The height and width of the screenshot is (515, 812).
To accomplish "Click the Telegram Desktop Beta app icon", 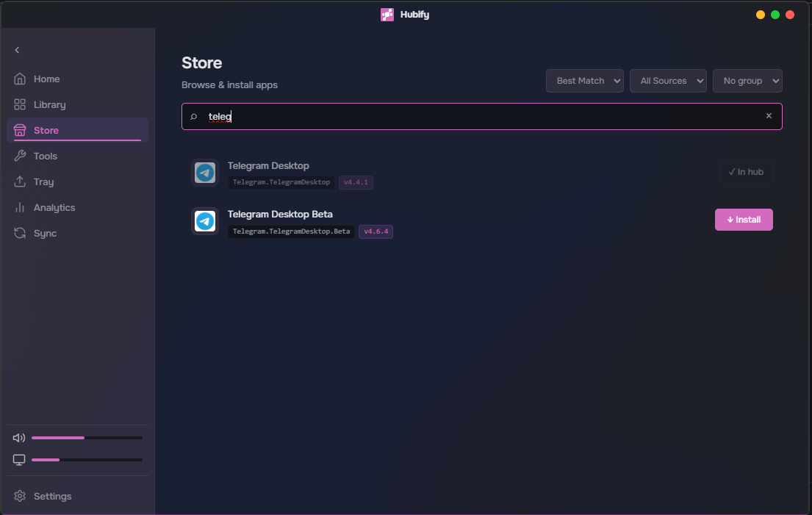I will click(205, 221).
